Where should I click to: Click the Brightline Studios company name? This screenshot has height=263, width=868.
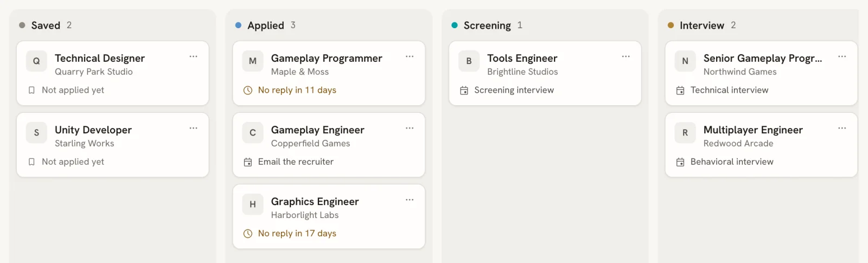point(522,72)
